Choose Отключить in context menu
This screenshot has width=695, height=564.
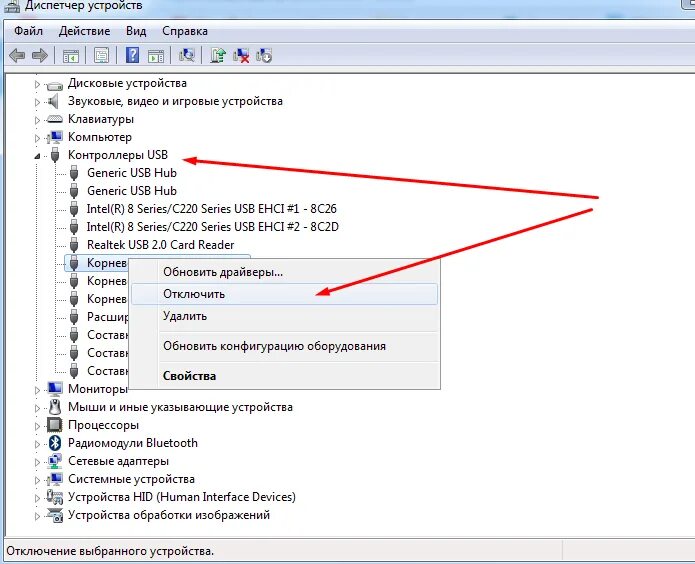(285, 294)
